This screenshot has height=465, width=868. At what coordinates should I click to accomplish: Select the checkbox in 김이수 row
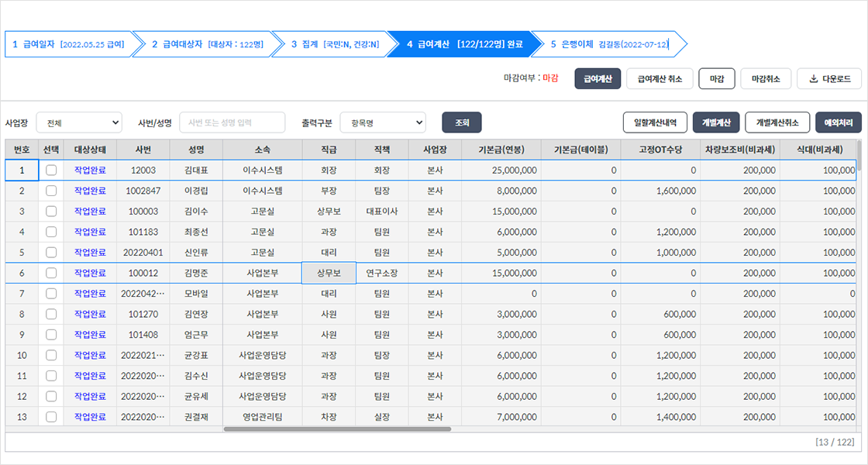[x=51, y=211]
